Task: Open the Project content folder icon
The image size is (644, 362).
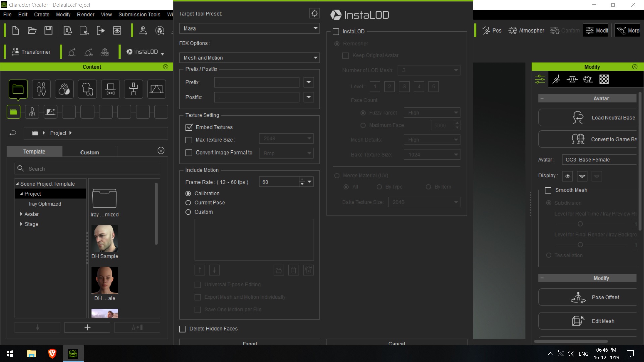Action: (x=18, y=89)
